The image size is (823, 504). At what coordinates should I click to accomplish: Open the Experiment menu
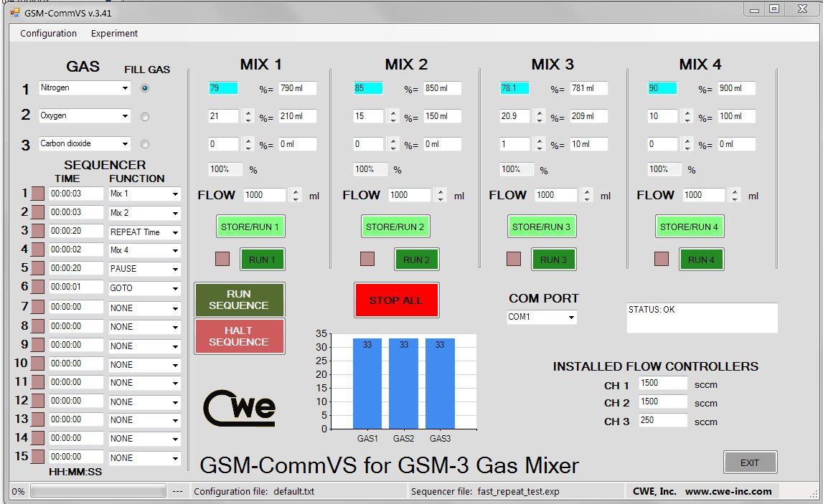pos(114,33)
